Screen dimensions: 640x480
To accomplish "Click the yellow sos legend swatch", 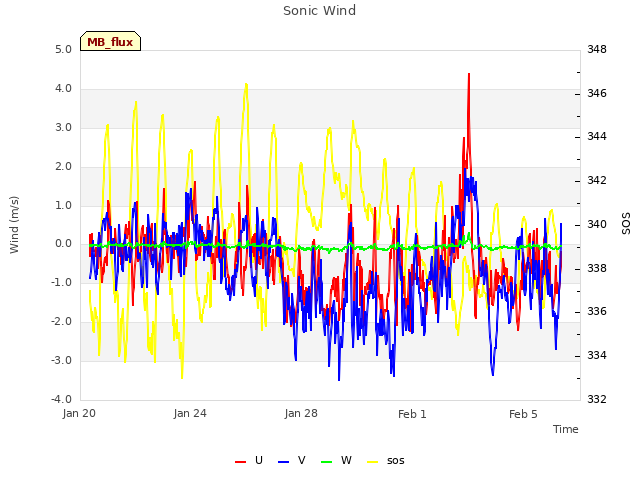I will point(373,462).
